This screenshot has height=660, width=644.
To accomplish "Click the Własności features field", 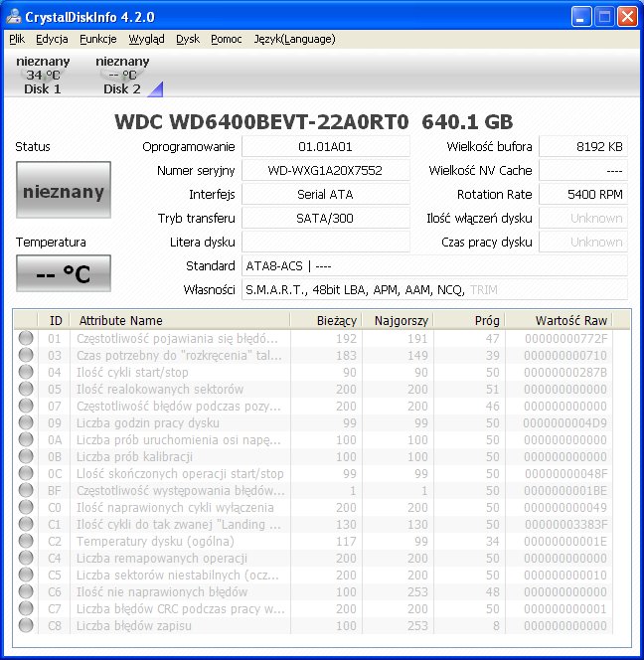I will pyautogui.click(x=434, y=289).
